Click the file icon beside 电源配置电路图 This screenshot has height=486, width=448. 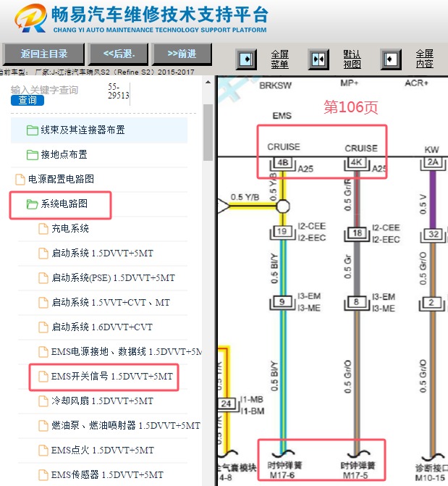(20, 179)
